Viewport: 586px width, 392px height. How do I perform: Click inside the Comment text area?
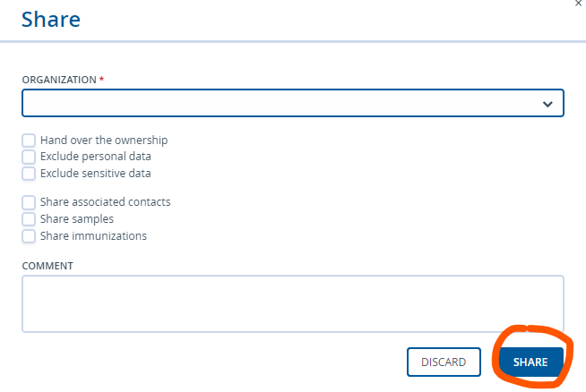293,303
